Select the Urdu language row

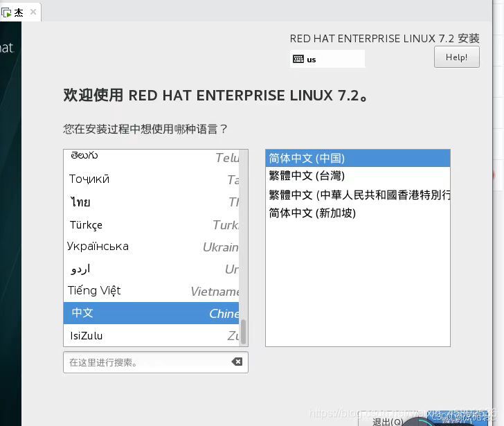151,269
